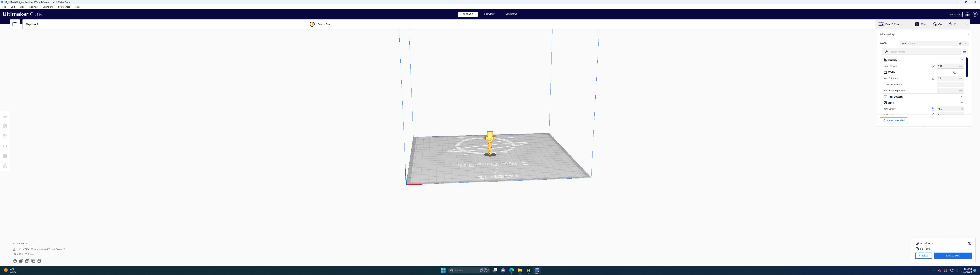Switch to 3D perspective view cube icon
Image resolution: width=980 pixels, height=275 pixels.
pos(15,261)
